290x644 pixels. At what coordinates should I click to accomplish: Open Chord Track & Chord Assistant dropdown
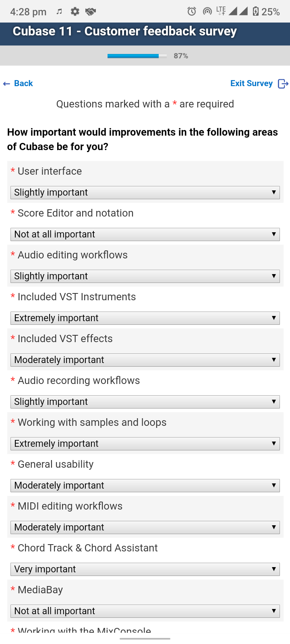pos(145,569)
